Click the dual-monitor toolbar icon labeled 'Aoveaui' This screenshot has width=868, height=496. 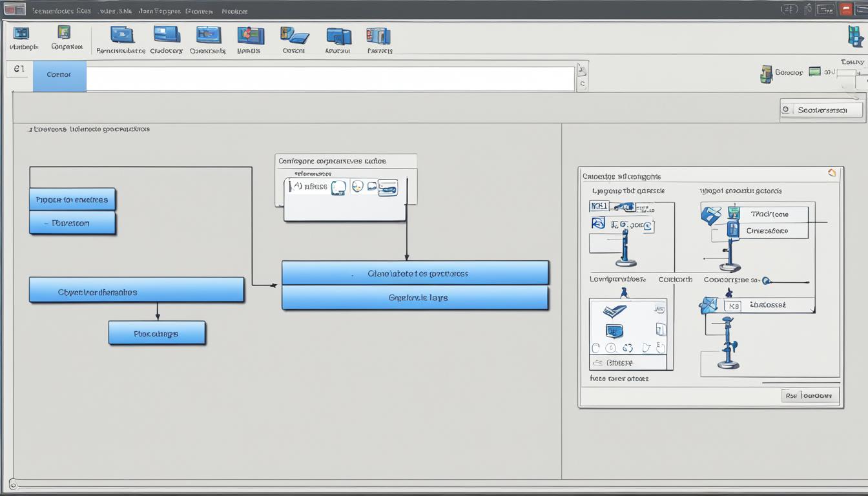coord(338,36)
